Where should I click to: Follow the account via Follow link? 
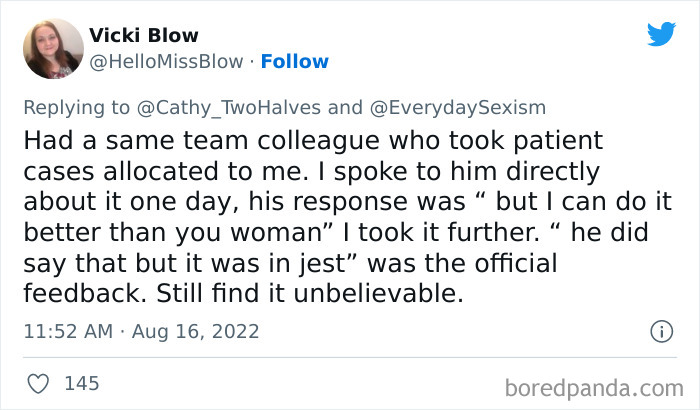pos(294,61)
